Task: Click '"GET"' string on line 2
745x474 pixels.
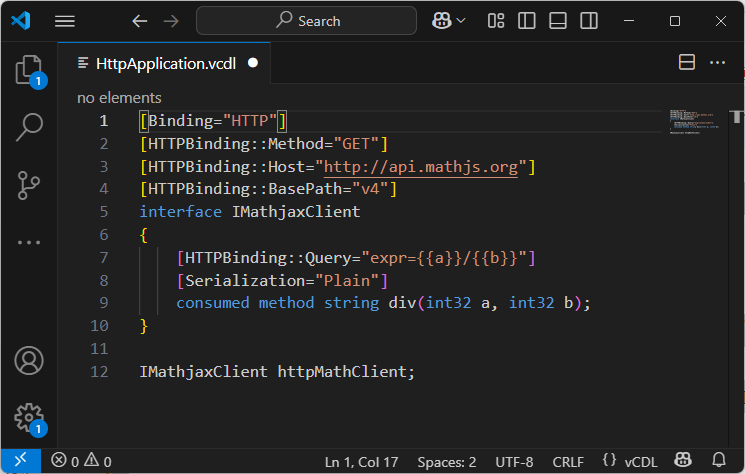Action: coord(356,144)
